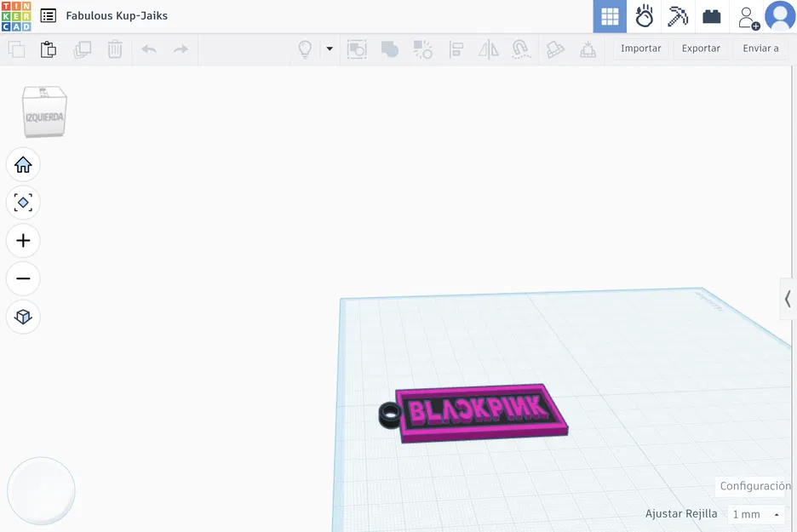Toggle perspective view with the cube icon
The image size is (797, 532).
tap(23, 317)
